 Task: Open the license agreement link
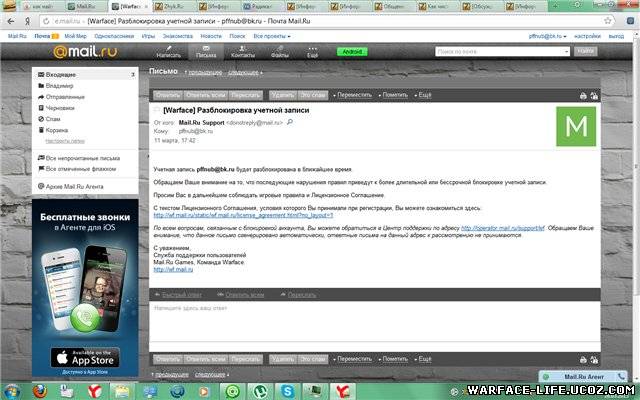pos(243,215)
